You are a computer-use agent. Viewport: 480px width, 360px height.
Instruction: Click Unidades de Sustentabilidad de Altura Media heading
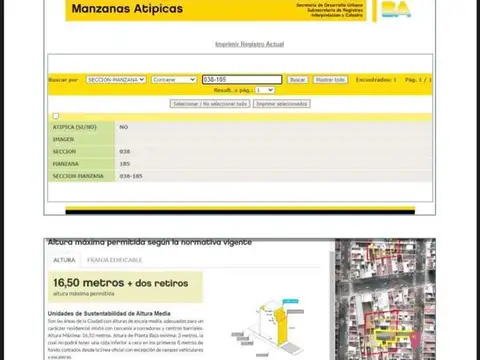tap(109, 313)
